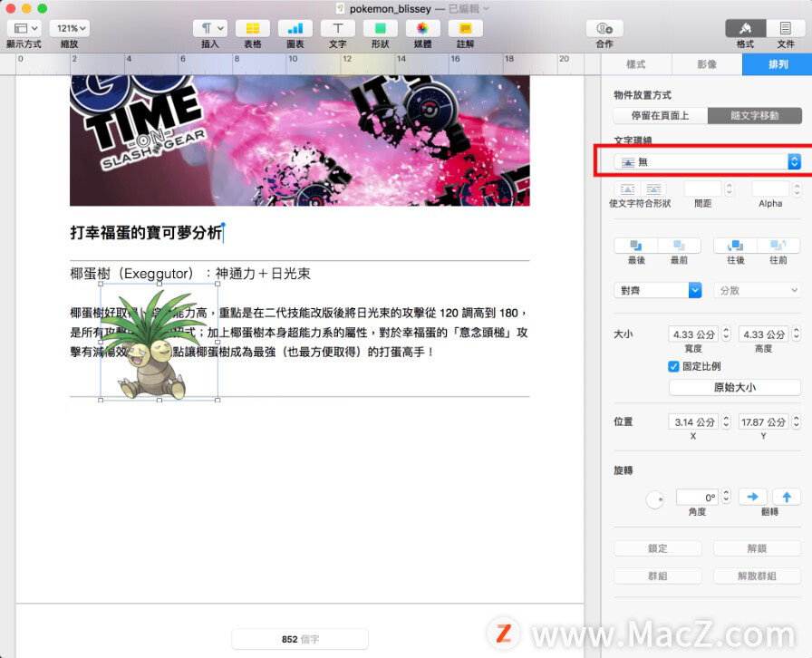
Task: Click the 解散群組 ungroup button
Action: 757,576
